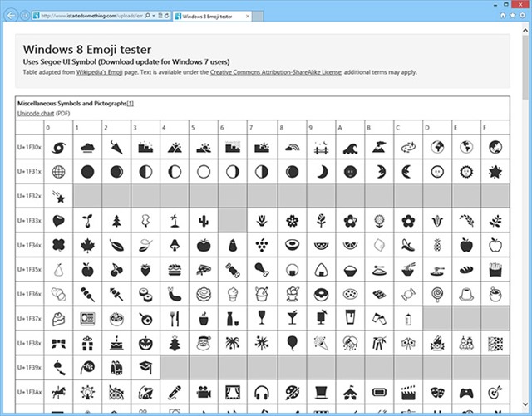Image resolution: width=532 pixels, height=416 pixels.
Task: Click the U+1F33x row label
Action: pyautogui.click(x=30, y=221)
